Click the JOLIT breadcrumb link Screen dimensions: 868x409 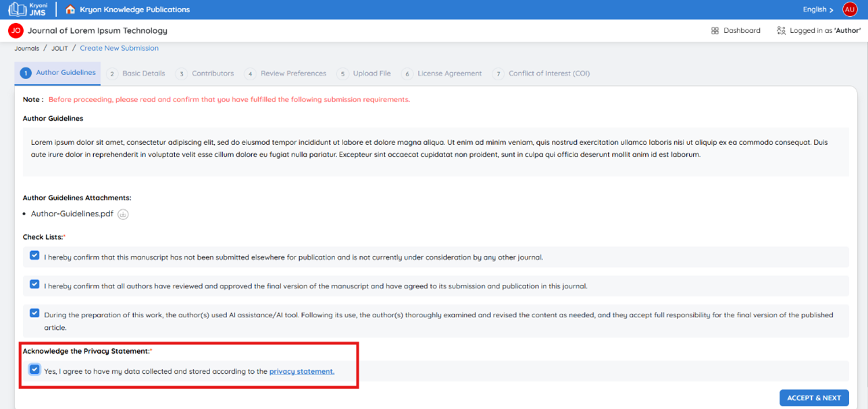click(x=59, y=49)
